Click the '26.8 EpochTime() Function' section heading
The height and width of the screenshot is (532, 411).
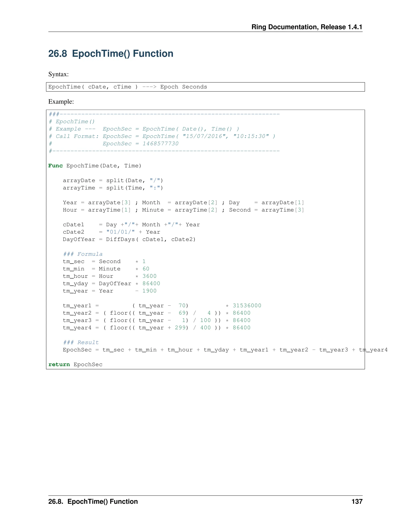click(x=111, y=54)
